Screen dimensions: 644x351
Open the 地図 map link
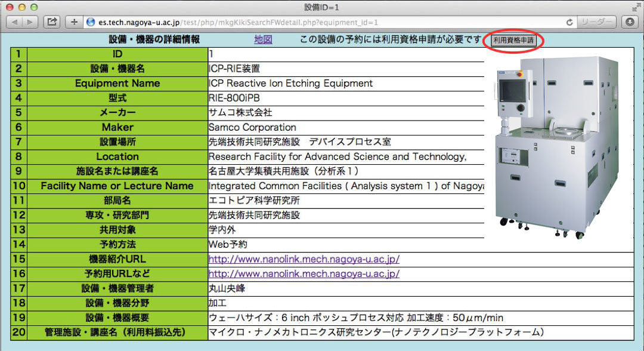(263, 39)
